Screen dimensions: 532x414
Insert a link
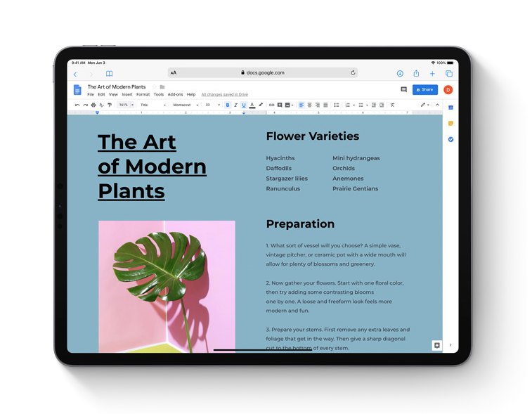[271, 105]
